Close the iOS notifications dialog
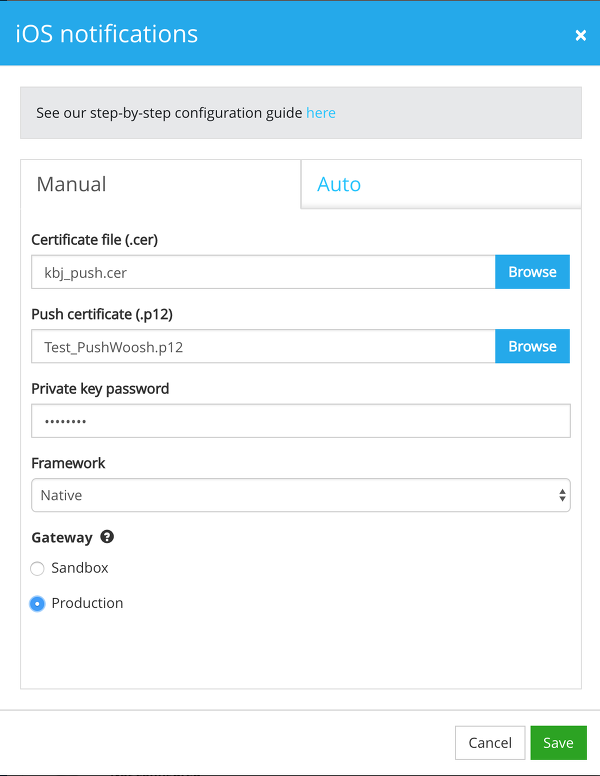This screenshot has width=600, height=776. pyautogui.click(x=581, y=35)
